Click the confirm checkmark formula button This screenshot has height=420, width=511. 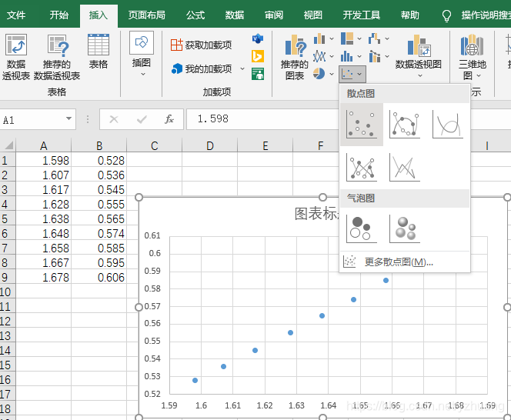(142, 119)
